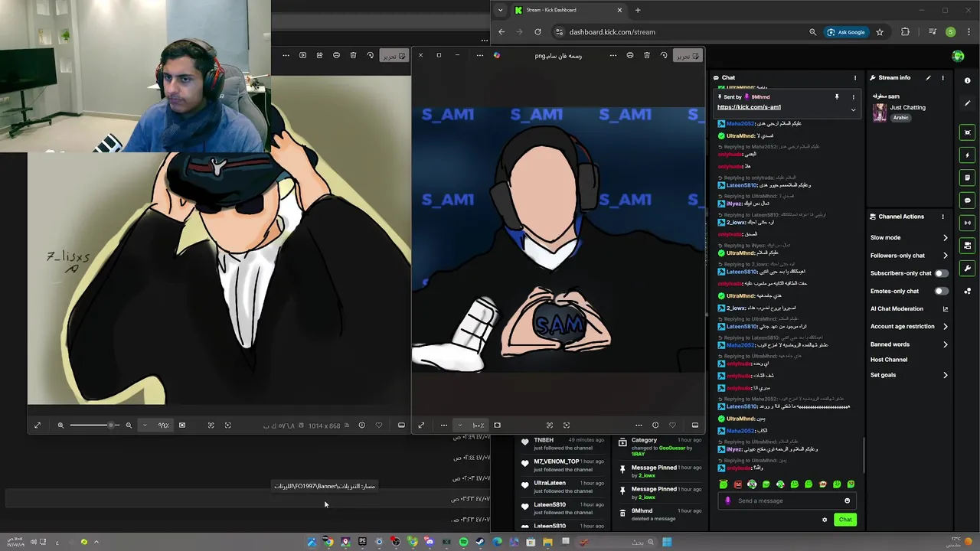The width and height of the screenshot is (980, 551).
Task: Open the Stream info three-dot menu
Action: click(x=942, y=77)
